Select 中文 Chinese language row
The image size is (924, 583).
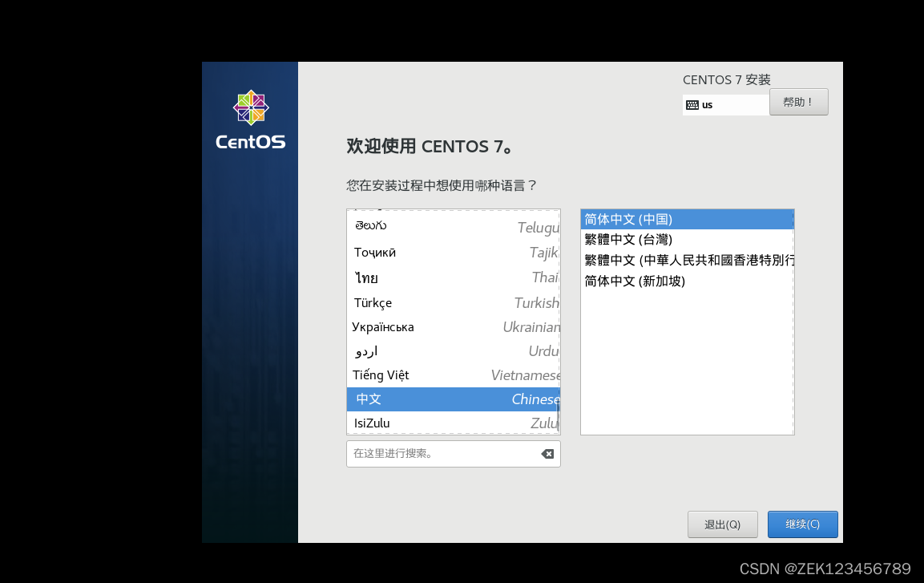tap(453, 399)
